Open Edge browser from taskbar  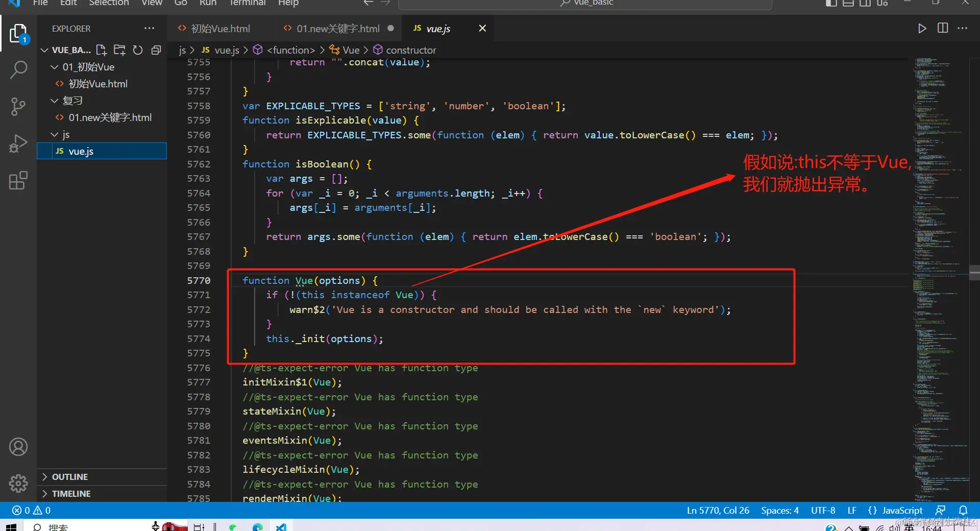coord(257,527)
